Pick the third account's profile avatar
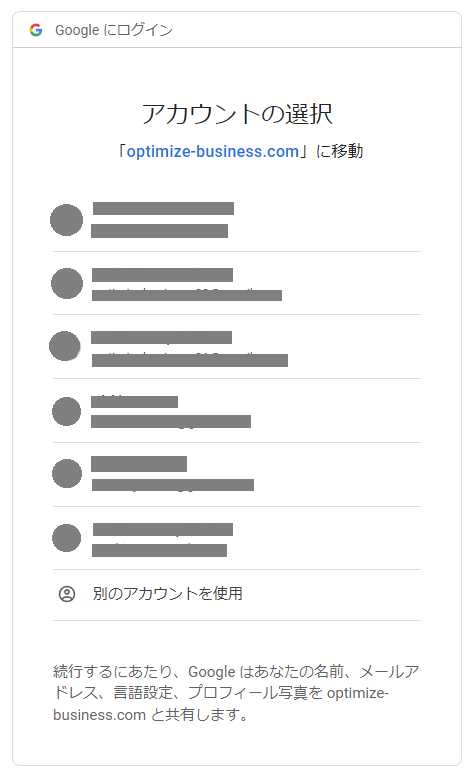 click(x=65, y=346)
